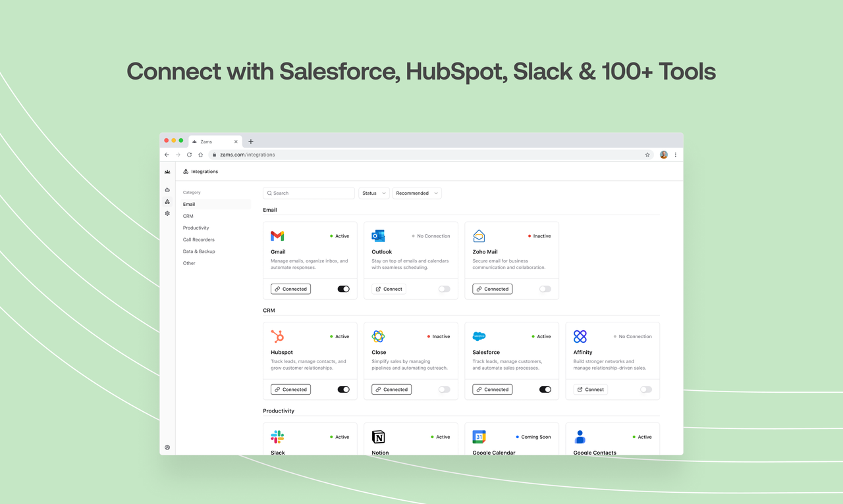Click Inactive status on Zoho Mail card

[539, 236]
